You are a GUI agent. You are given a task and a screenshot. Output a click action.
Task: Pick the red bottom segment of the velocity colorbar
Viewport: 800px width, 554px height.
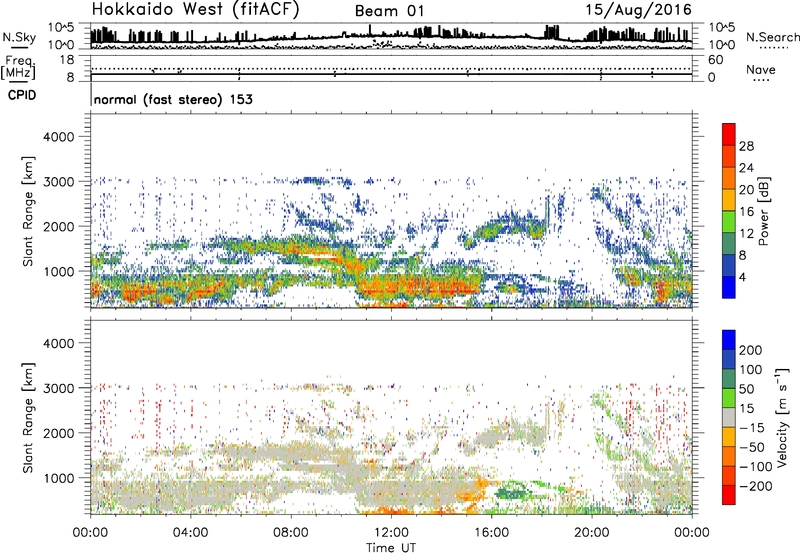tap(729, 495)
